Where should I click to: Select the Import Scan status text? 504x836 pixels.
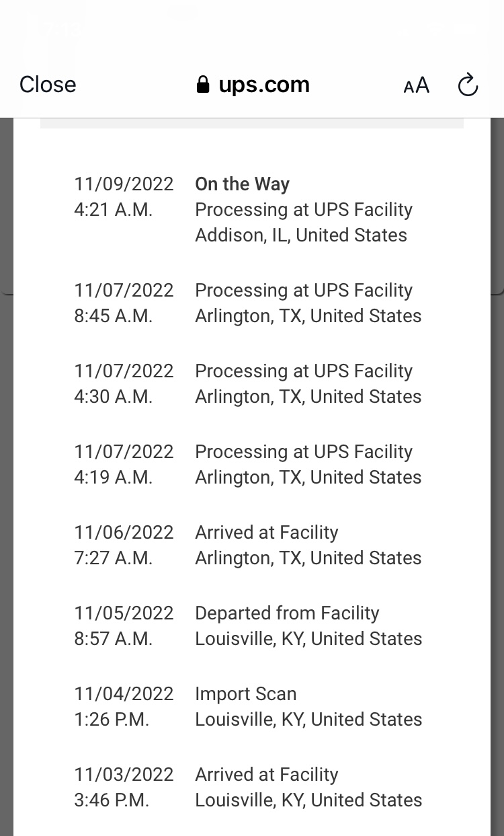click(245, 694)
